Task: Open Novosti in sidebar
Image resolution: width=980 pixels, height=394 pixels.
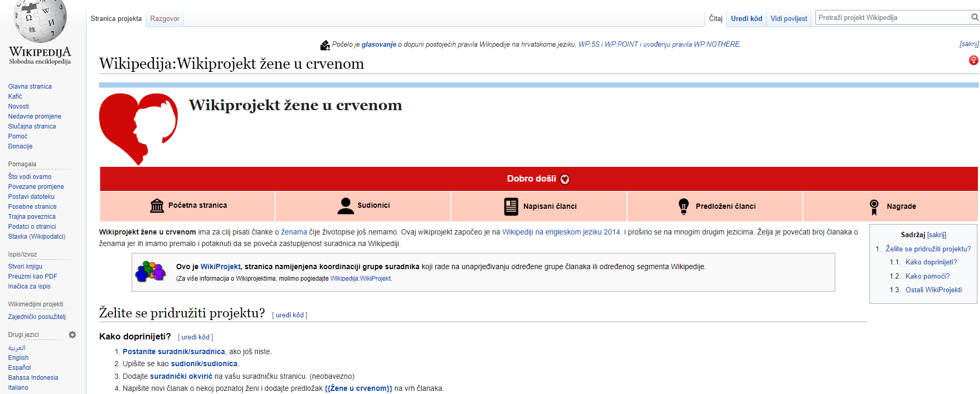Action: pos(18,107)
